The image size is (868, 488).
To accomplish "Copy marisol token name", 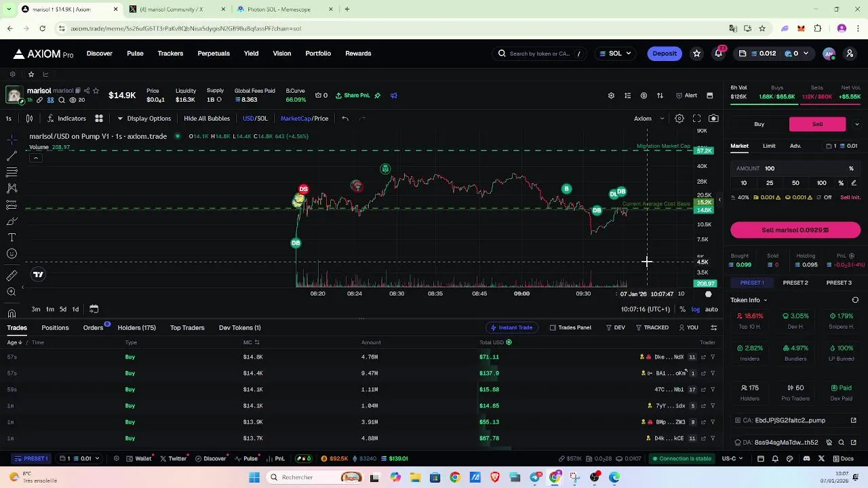I will tap(78, 91).
